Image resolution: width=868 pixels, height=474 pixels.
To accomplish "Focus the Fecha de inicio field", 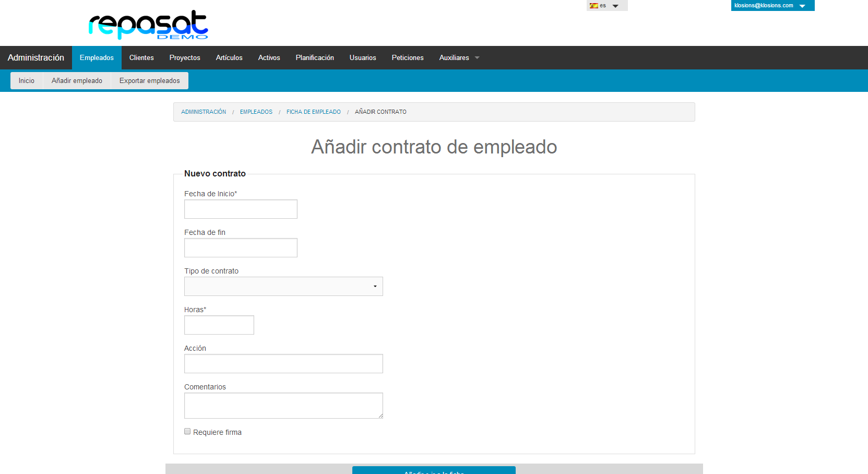I will tap(241, 209).
